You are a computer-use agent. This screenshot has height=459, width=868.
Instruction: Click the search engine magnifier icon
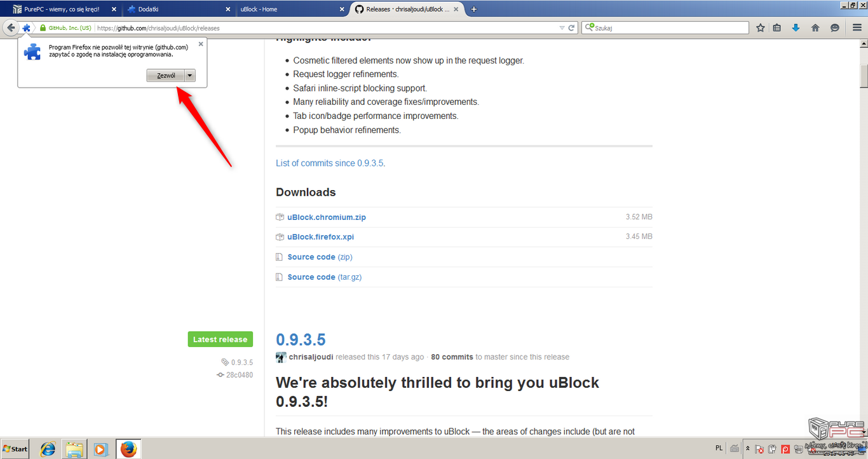[x=589, y=28]
